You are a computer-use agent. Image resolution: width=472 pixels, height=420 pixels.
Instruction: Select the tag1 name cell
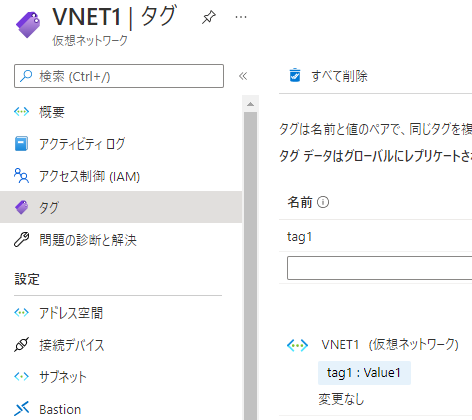click(x=299, y=237)
